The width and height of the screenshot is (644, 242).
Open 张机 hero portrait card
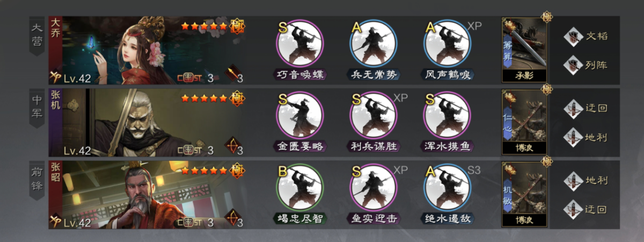(x=148, y=123)
